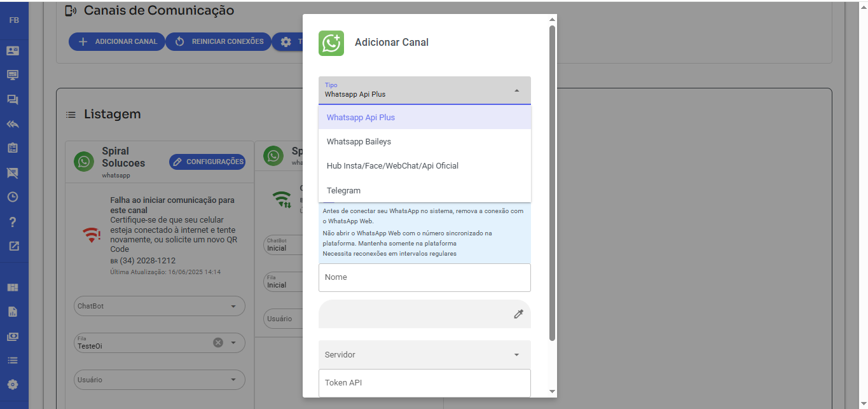
Task: Select Whatsapp Api Plus in the list
Action: point(361,118)
